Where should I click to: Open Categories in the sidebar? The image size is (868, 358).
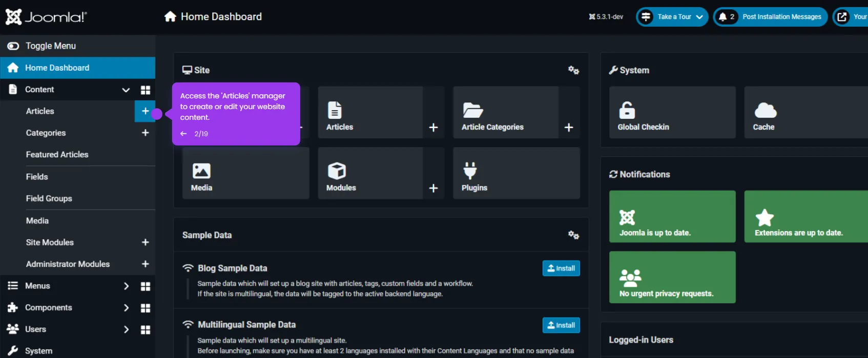(46, 133)
